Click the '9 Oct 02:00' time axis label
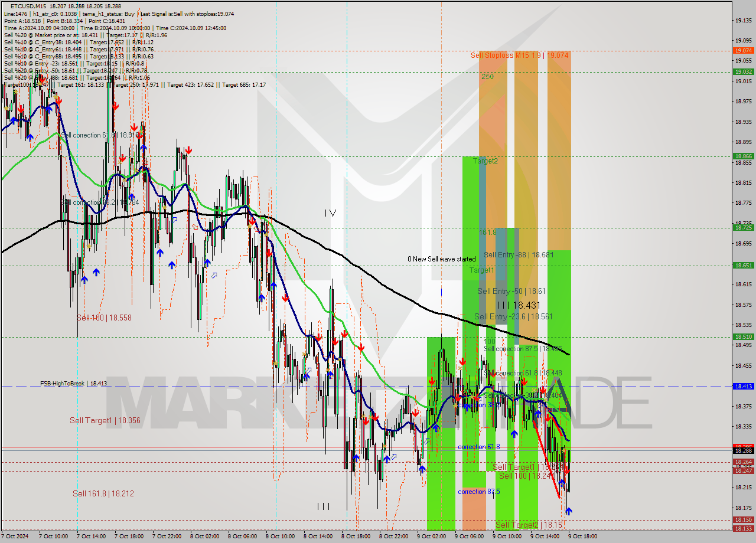This screenshot has width=756, height=543. pos(431,536)
